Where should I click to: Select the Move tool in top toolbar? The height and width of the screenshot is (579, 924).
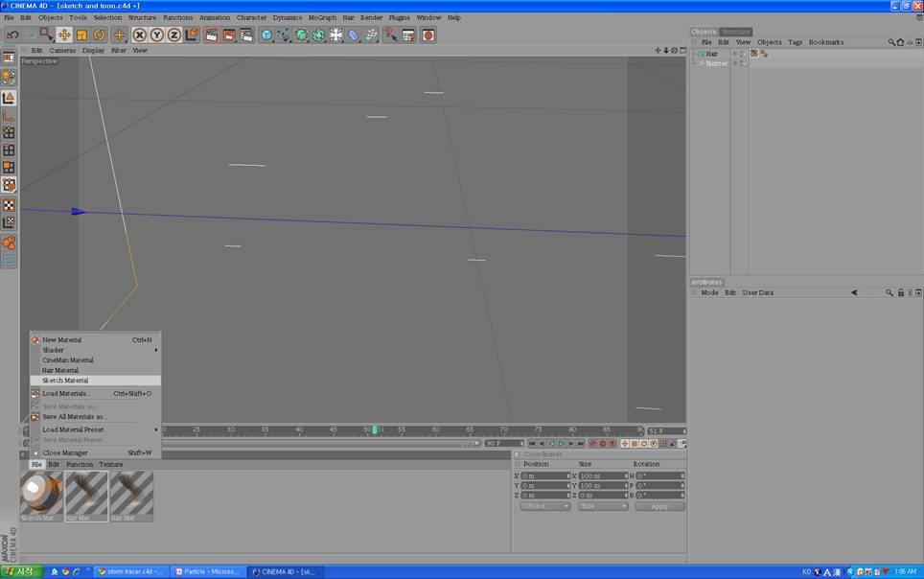coord(64,35)
